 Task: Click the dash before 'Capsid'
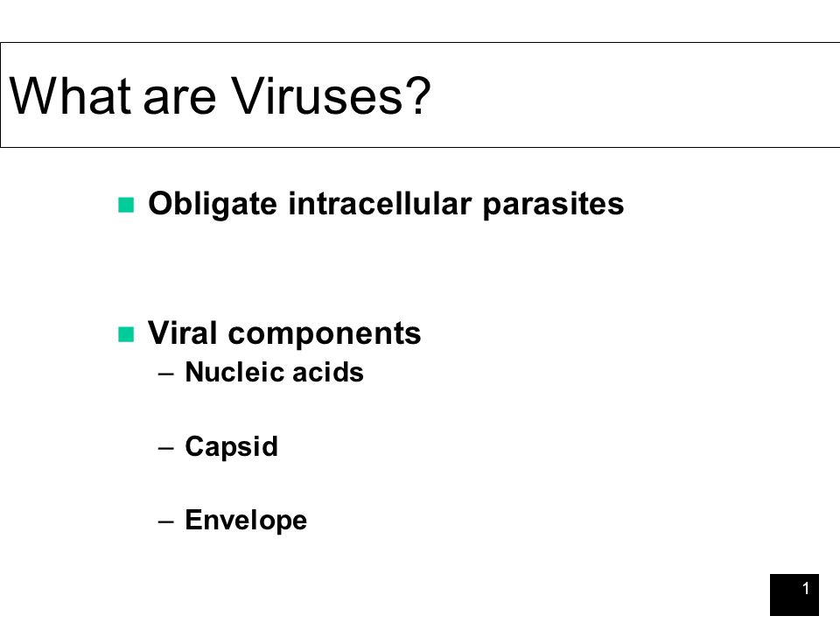click(166, 447)
